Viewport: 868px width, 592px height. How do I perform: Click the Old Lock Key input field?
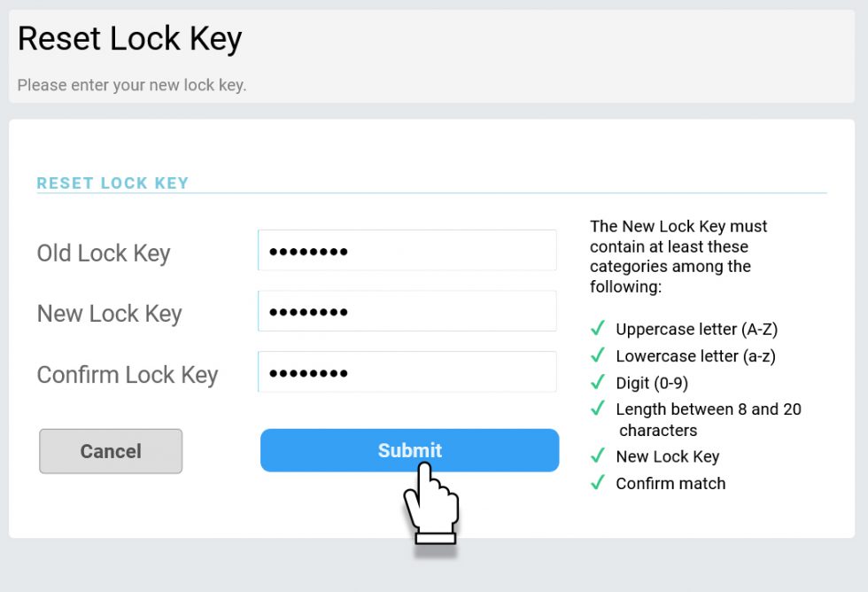coord(407,250)
